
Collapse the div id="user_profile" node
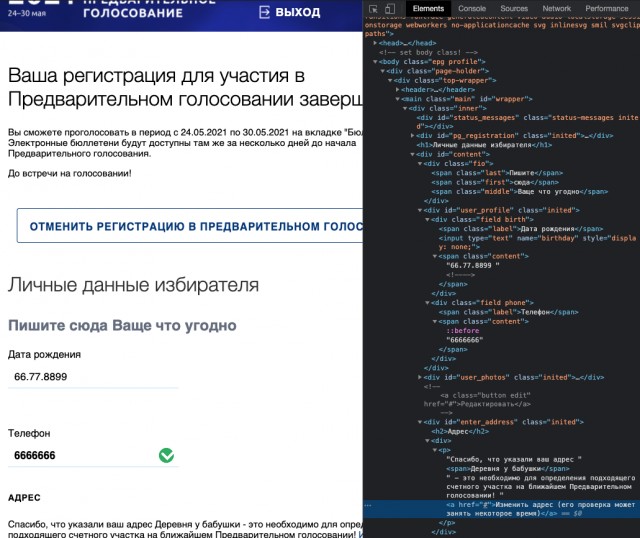click(420, 210)
